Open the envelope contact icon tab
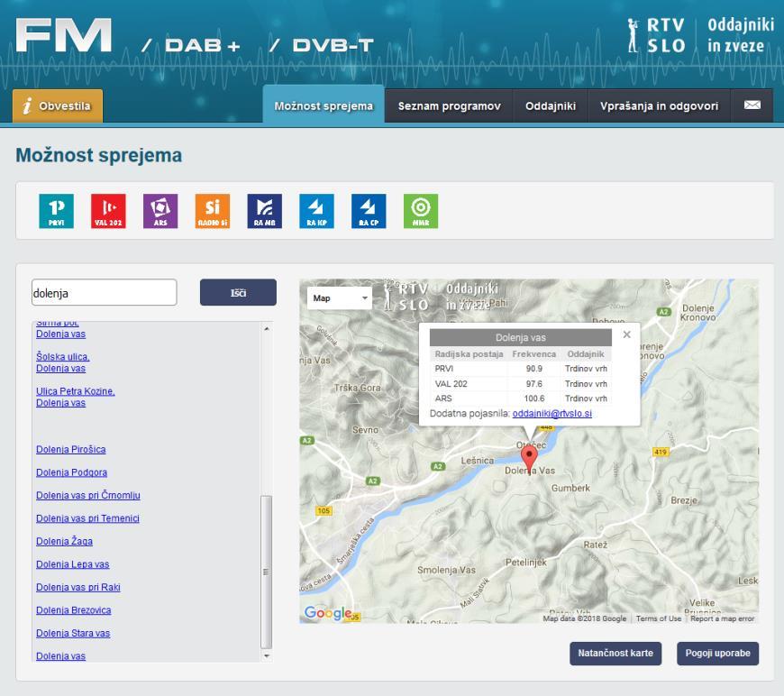Screen dimensions: 784x696 (x=752, y=105)
